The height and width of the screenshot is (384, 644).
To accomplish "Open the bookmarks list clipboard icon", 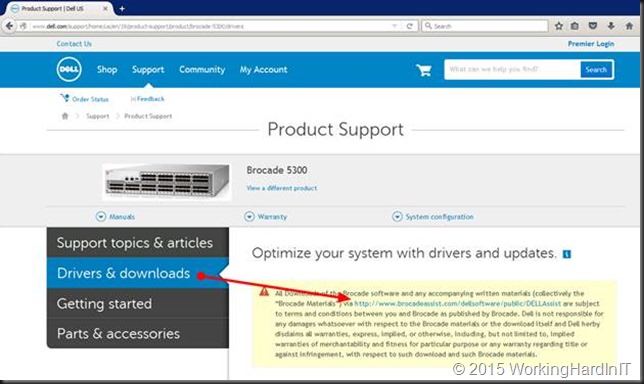I will pos(575,26).
